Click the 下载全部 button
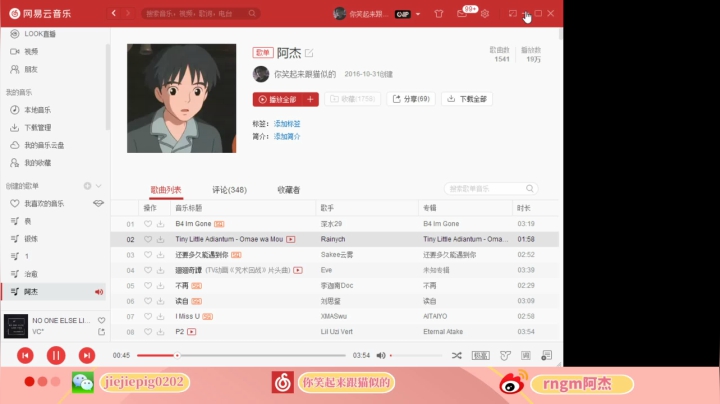This screenshot has width=720, height=404. pyautogui.click(x=467, y=99)
